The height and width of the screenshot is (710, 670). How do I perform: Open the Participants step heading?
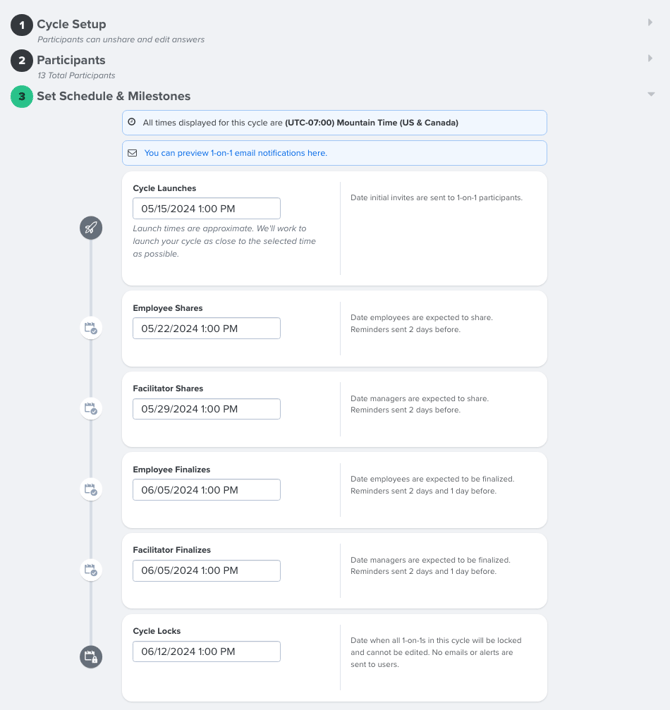pos(71,60)
